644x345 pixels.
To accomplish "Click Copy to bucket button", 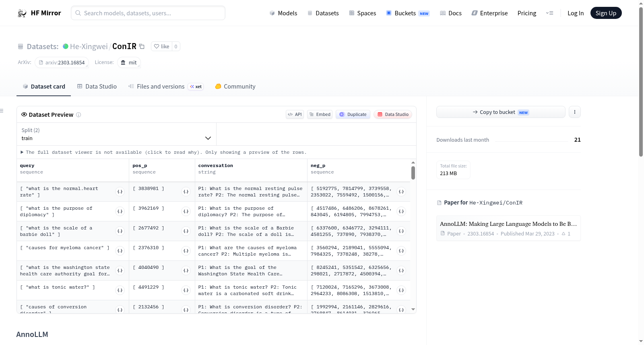I will click(x=501, y=112).
